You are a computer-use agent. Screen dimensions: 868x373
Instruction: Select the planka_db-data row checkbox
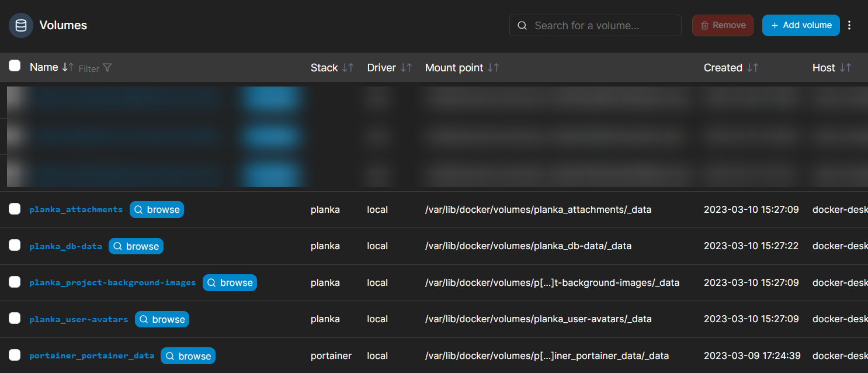[15, 245]
